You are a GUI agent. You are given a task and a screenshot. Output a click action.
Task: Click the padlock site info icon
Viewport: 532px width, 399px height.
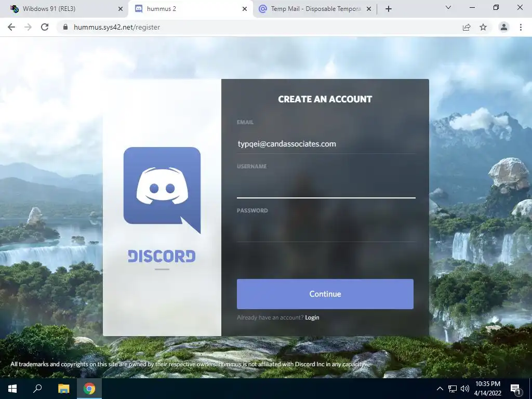pos(65,27)
